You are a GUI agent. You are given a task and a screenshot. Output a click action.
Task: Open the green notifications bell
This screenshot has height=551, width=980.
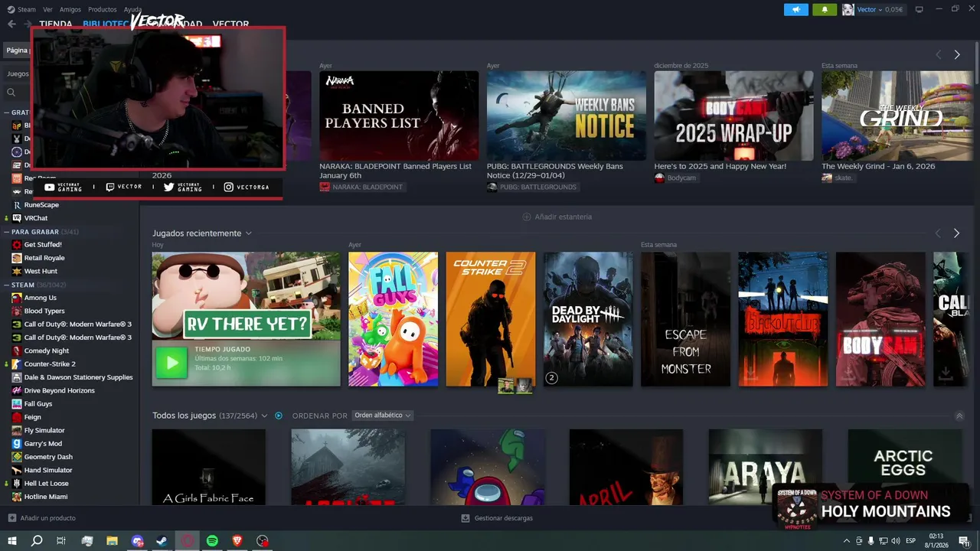pos(825,9)
